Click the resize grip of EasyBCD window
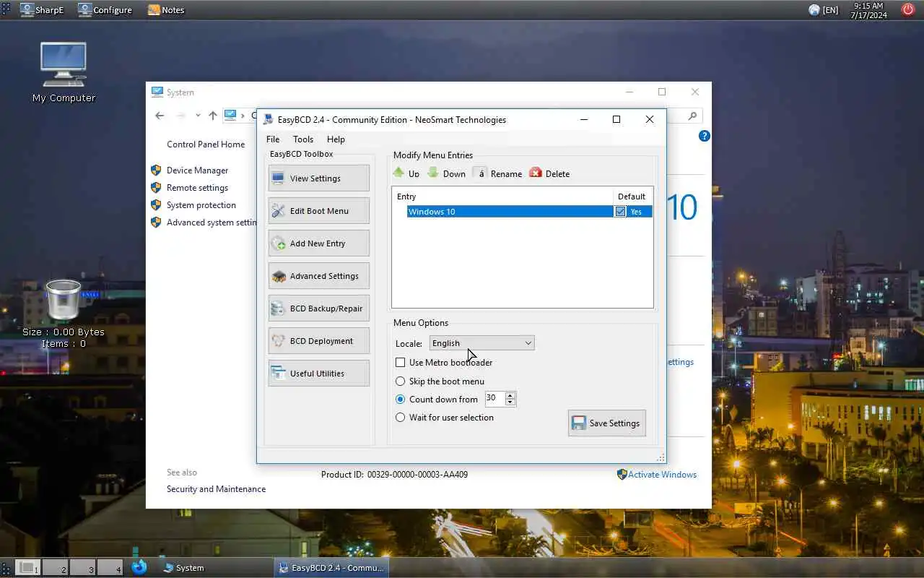This screenshot has width=924, height=578. 661,458
